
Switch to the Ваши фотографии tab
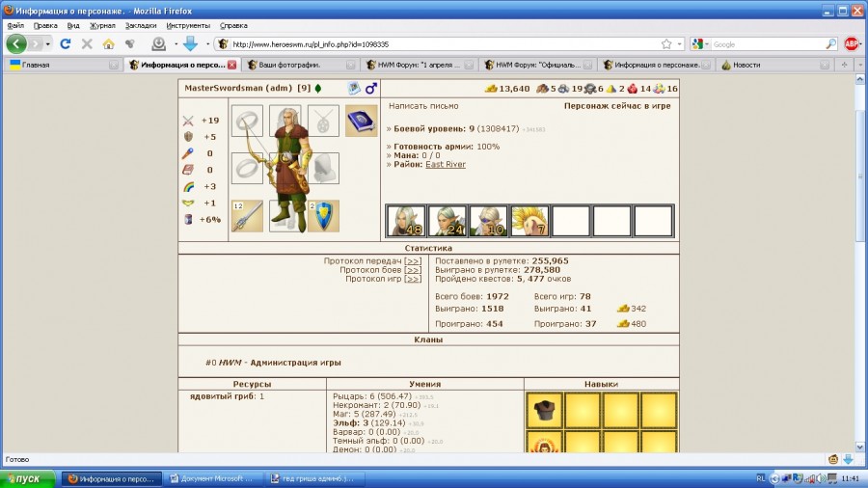[x=301, y=65]
